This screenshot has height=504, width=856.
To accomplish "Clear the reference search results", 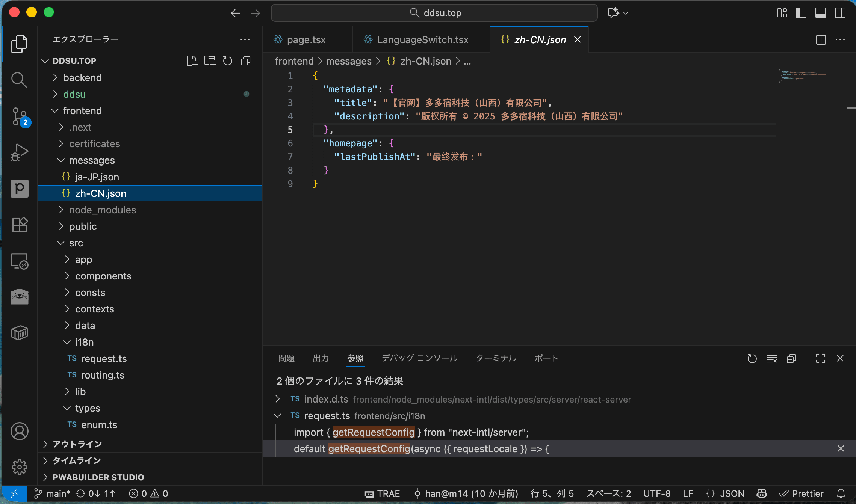I will 771,358.
